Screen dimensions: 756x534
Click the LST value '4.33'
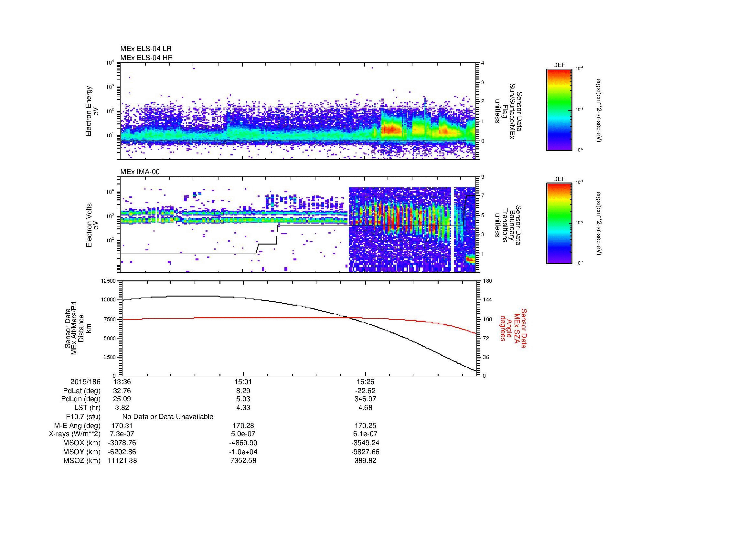coord(243,408)
